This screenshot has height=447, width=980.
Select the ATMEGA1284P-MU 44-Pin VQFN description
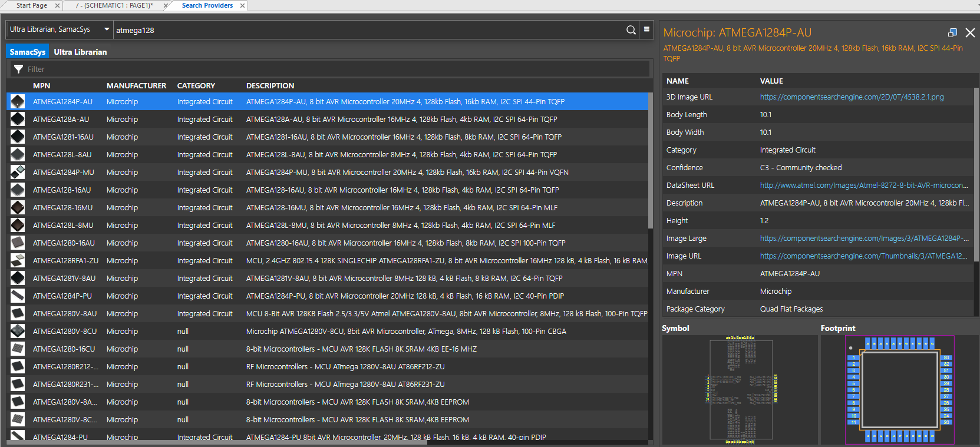pyautogui.click(x=407, y=173)
